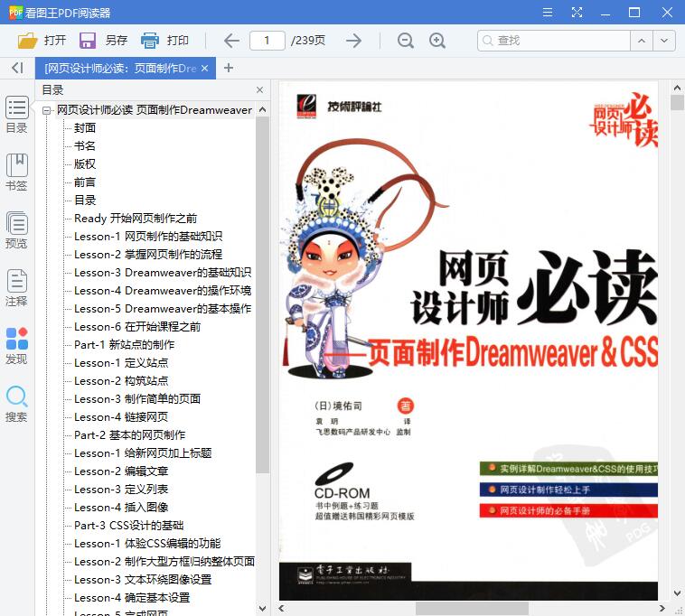
Task: Open the 目录 sidebar panel
Action: [16, 115]
